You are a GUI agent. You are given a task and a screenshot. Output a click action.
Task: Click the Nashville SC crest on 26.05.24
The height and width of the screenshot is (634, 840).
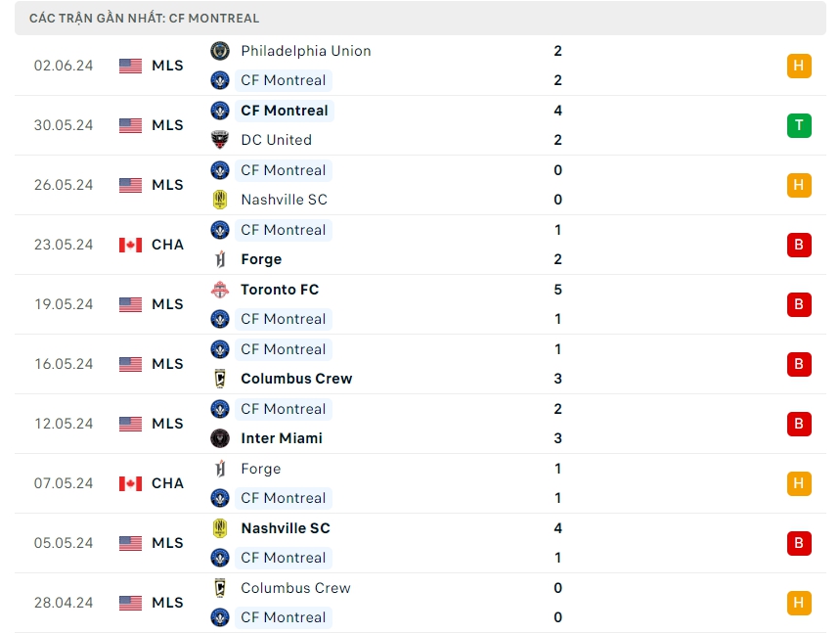[x=220, y=200]
